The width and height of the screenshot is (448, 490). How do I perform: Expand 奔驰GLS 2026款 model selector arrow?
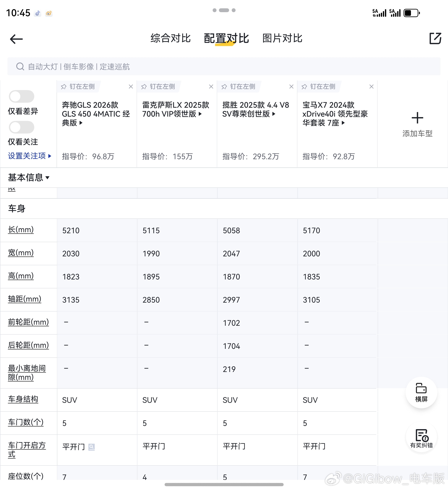[81, 123]
